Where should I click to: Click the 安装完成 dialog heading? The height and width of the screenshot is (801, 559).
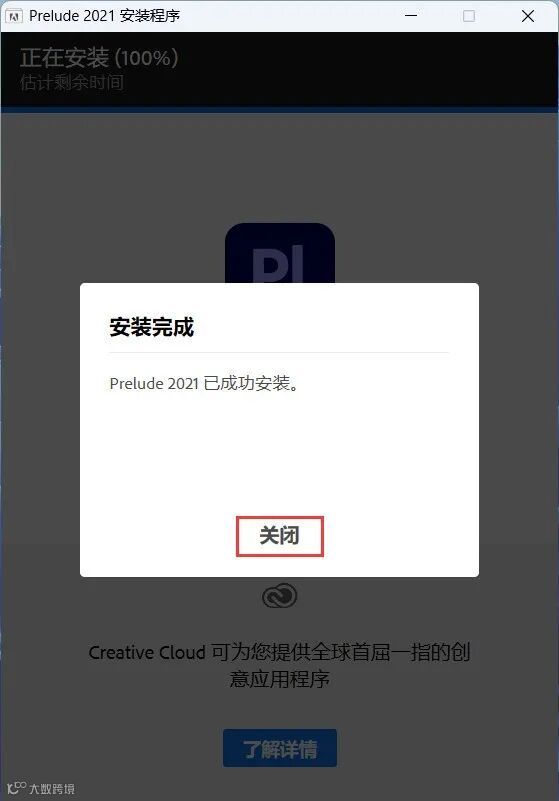(152, 327)
